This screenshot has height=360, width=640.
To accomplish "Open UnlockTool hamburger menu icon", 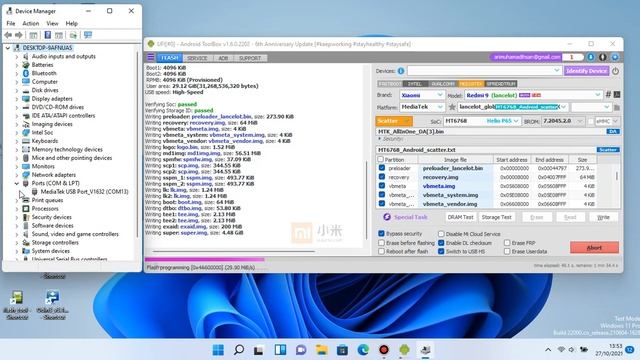I will 151,57.
